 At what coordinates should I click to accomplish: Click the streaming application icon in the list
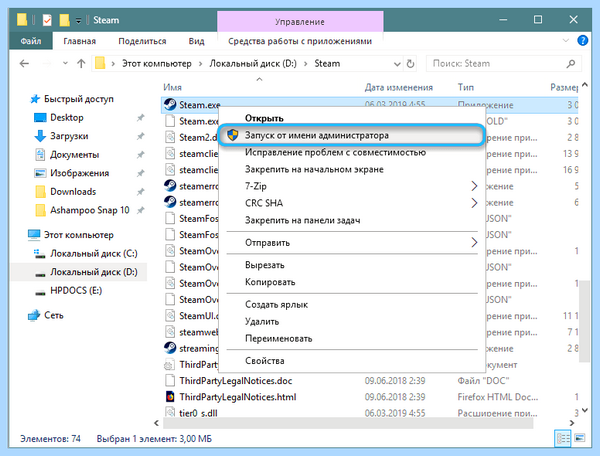pyautogui.click(x=170, y=348)
